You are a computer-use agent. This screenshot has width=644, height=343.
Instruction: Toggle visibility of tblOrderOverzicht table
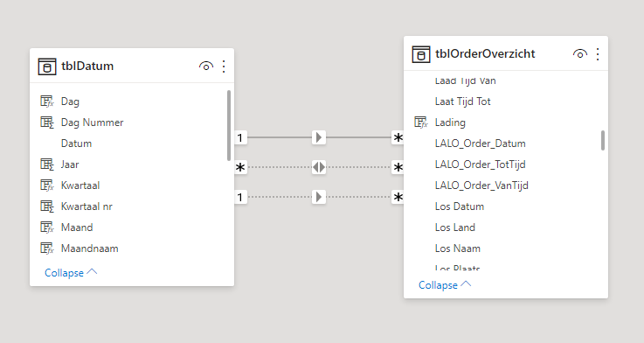580,54
